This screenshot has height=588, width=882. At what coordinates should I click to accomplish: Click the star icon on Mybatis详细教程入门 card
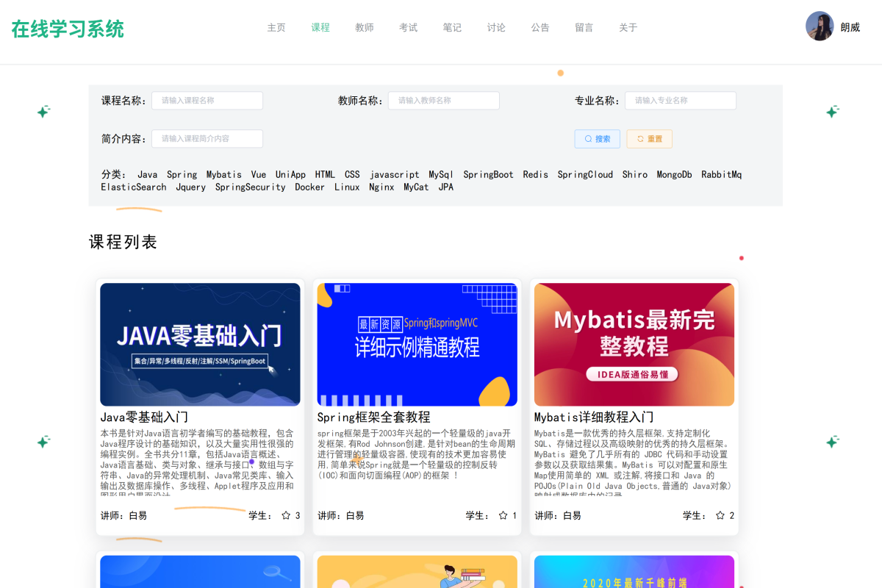point(719,515)
